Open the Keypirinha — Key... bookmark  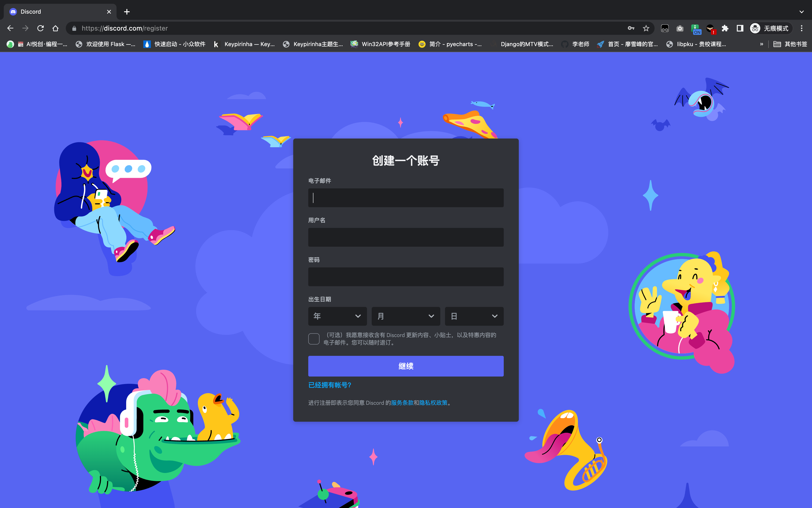pos(244,44)
